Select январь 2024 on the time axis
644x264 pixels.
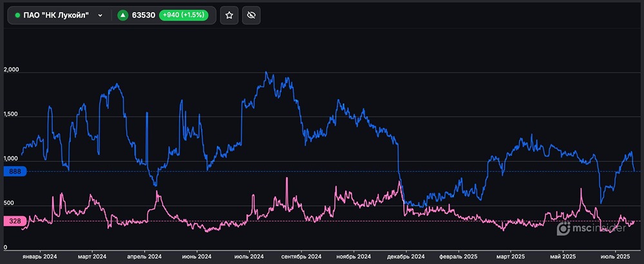[x=40, y=256]
